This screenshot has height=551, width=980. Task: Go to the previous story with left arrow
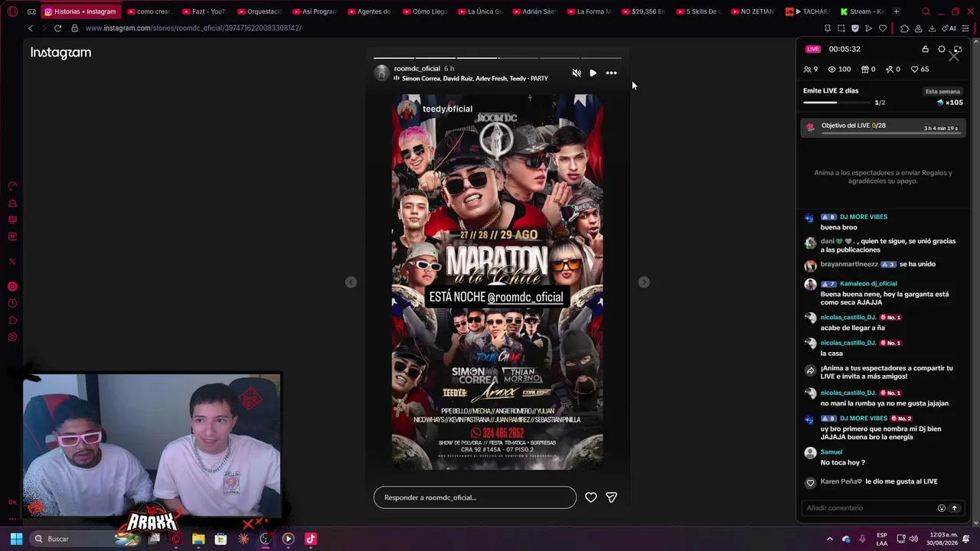pos(351,282)
